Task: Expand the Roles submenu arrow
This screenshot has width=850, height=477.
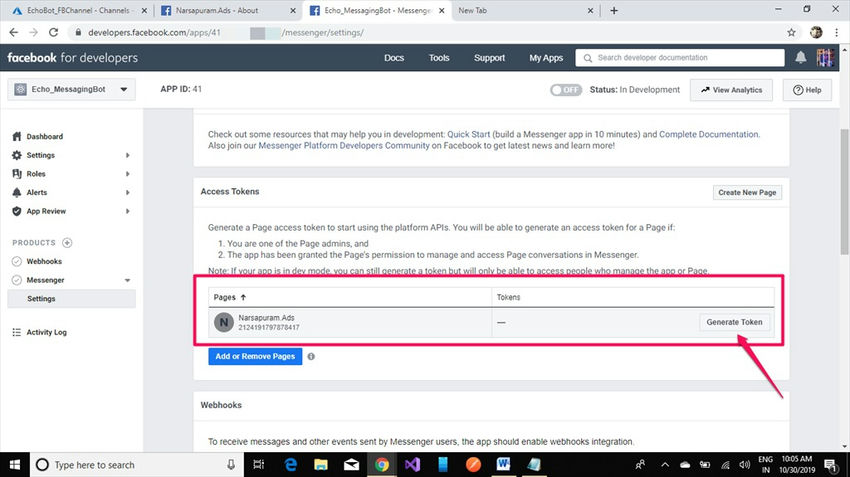Action: click(x=127, y=173)
